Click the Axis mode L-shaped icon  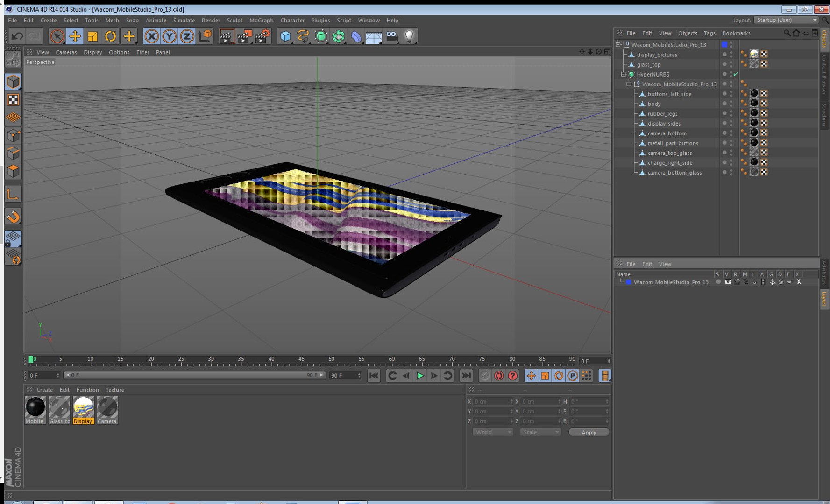tap(13, 194)
